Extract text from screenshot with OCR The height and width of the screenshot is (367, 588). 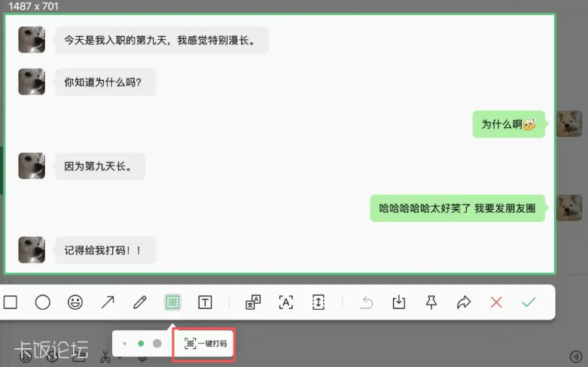(x=286, y=302)
